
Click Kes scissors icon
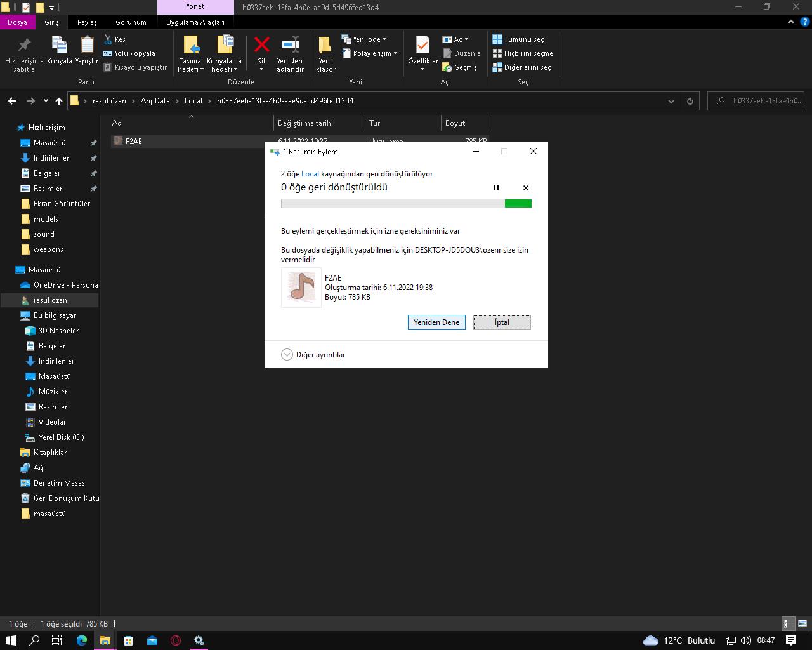[x=108, y=39]
